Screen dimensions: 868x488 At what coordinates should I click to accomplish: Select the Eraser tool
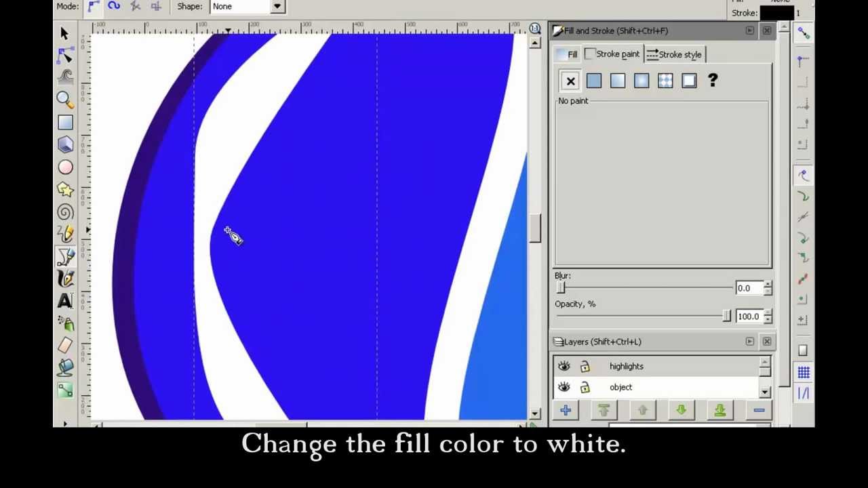[65, 346]
